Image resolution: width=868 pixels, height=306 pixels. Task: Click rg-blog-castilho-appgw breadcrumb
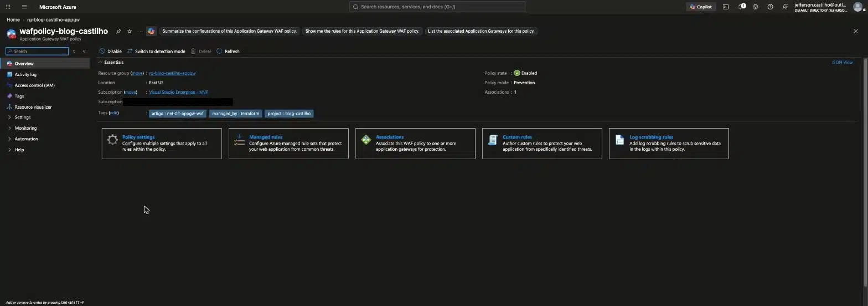pyautogui.click(x=53, y=19)
